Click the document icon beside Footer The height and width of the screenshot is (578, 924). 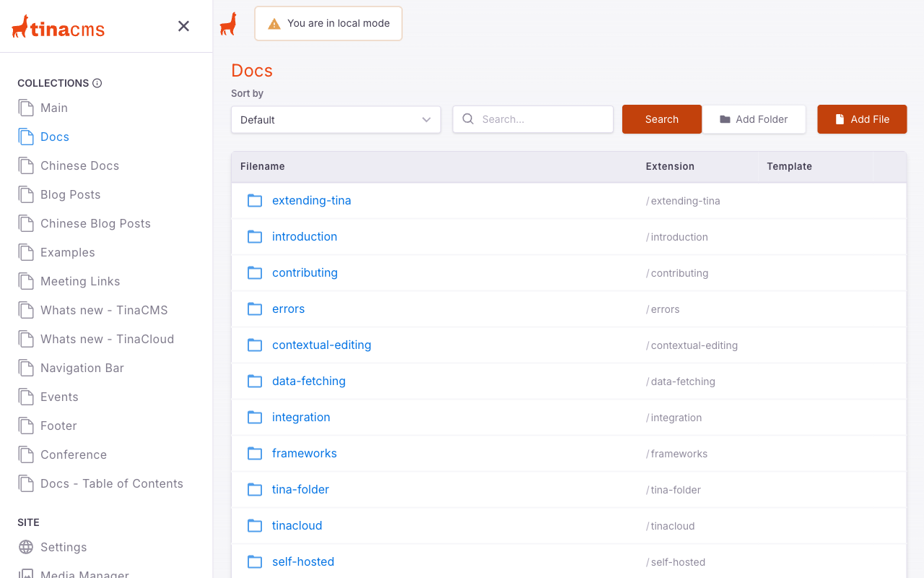[26, 426]
